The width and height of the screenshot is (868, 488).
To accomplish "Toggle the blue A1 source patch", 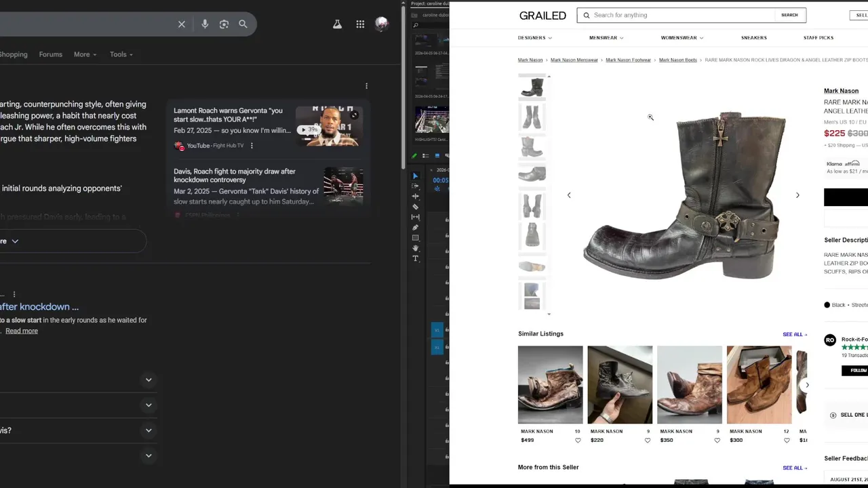I will [x=437, y=347].
